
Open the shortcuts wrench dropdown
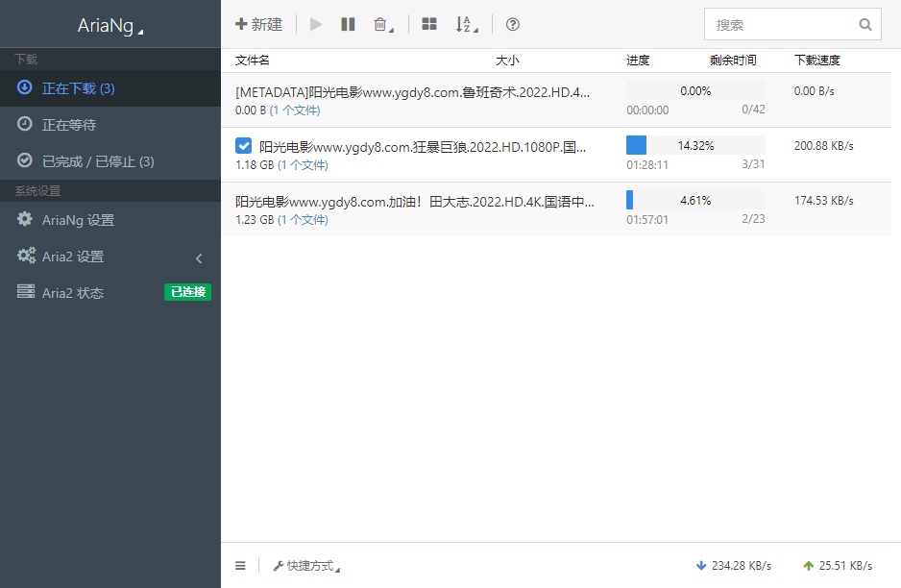click(306, 566)
